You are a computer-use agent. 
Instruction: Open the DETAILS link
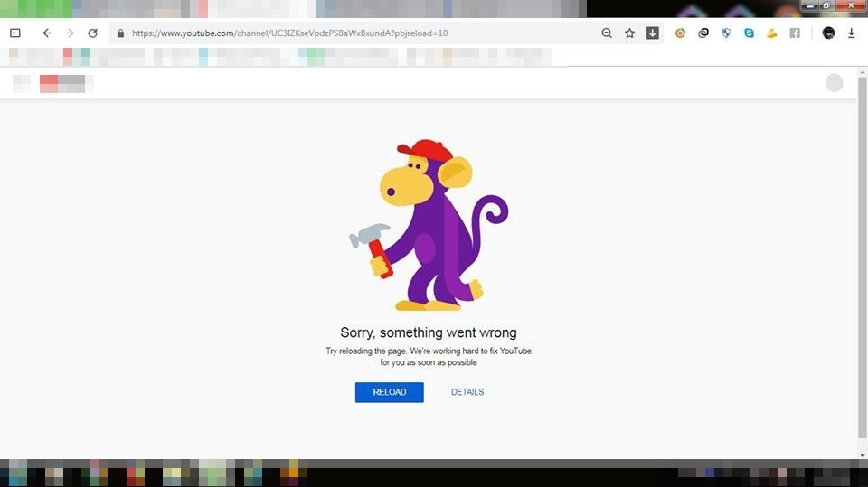[467, 392]
